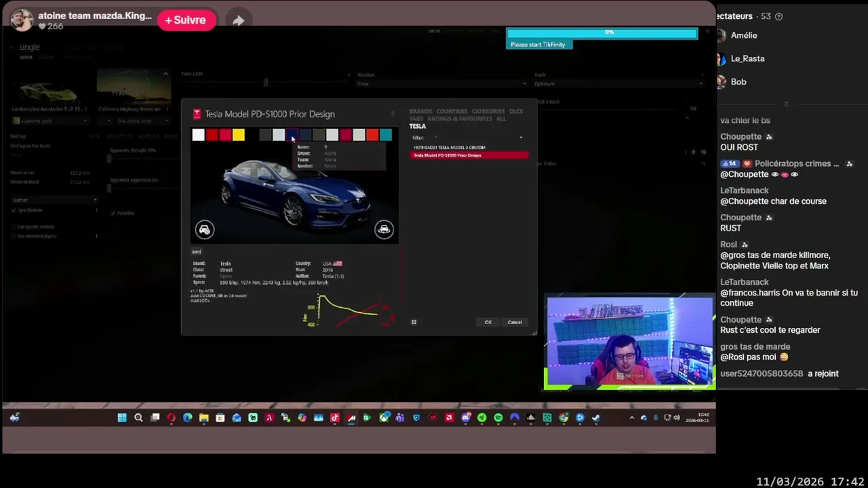This screenshot has height=488, width=868.
Task: Cancel the car selection dialog
Action: coord(515,322)
